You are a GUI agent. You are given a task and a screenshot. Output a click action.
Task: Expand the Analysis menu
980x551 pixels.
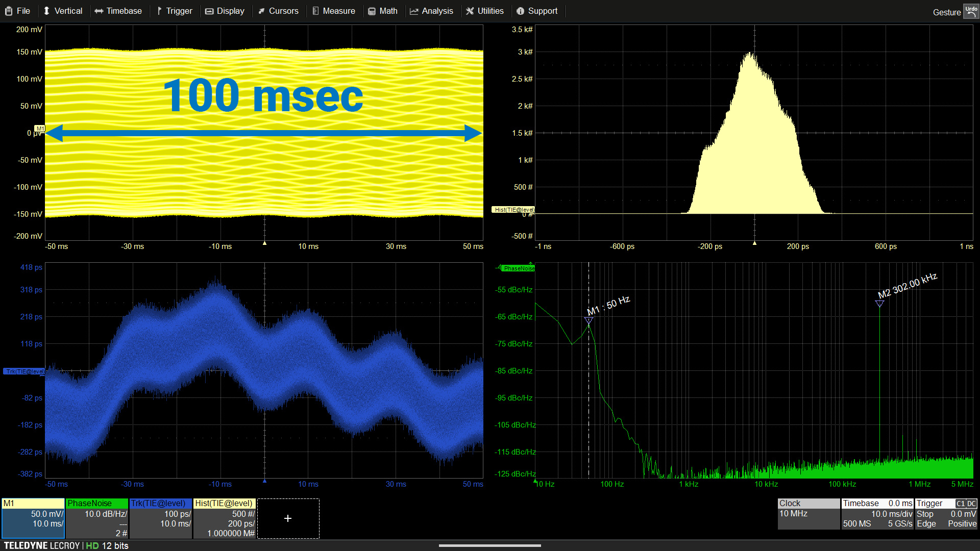coord(431,11)
